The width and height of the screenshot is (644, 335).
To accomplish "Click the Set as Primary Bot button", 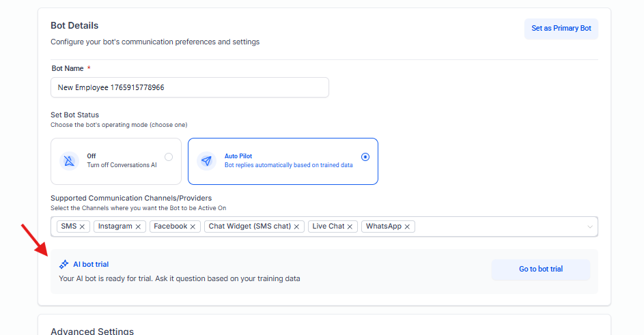I will 561,29.
